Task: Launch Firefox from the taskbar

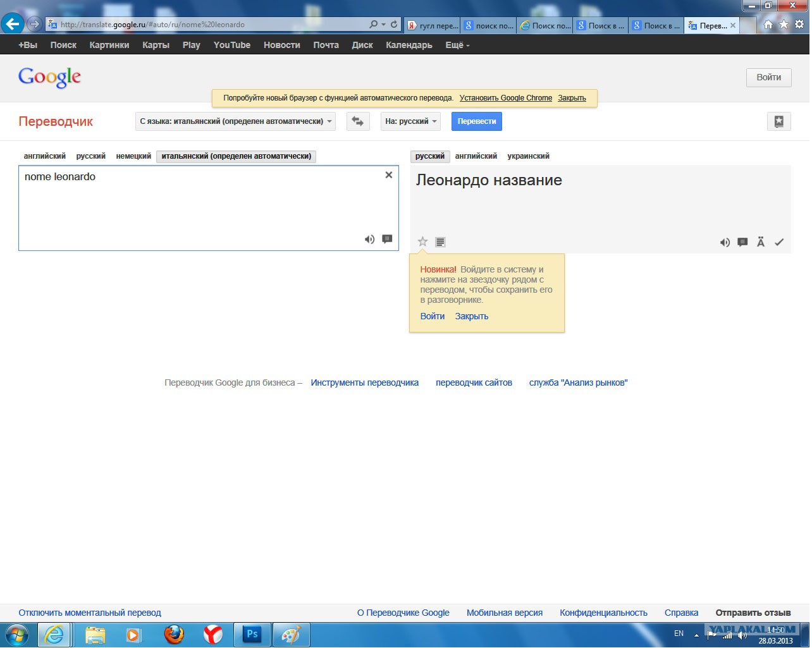Action: pos(174,635)
